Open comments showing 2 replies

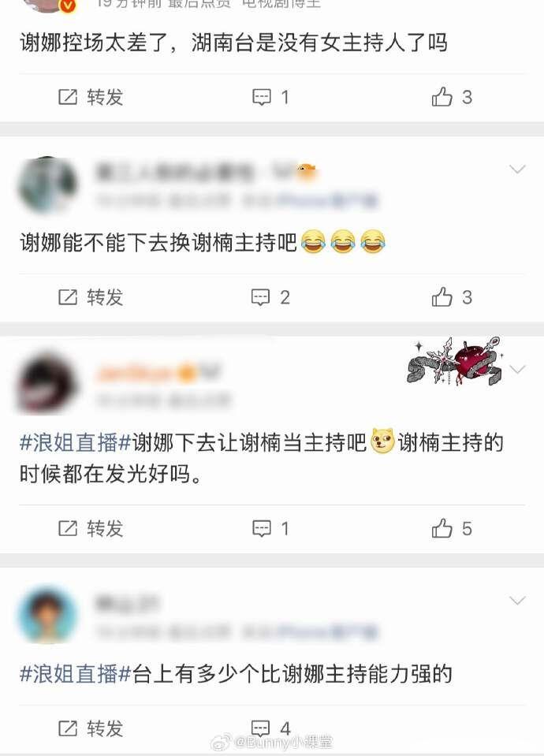pyautogui.click(x=270, y=297)
